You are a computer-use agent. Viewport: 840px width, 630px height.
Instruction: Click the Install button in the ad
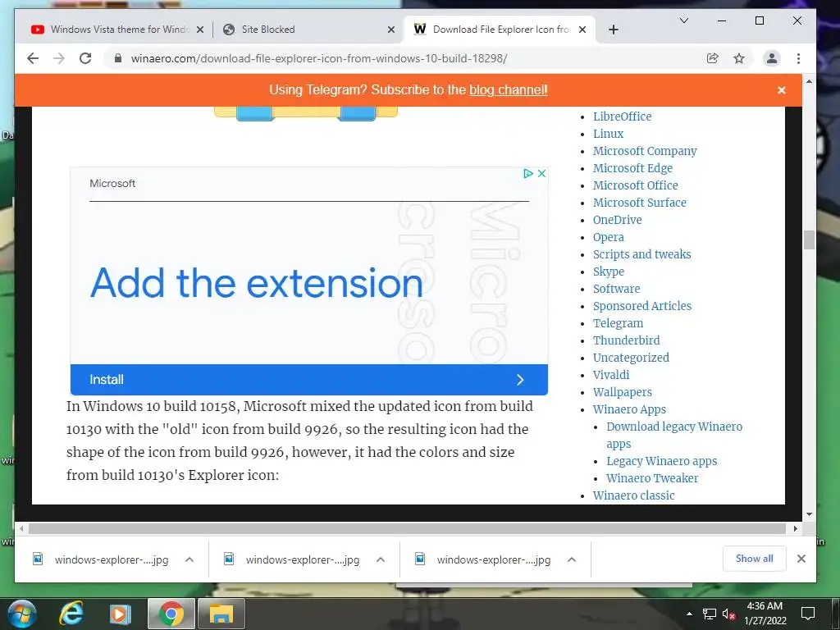(308, 380)
